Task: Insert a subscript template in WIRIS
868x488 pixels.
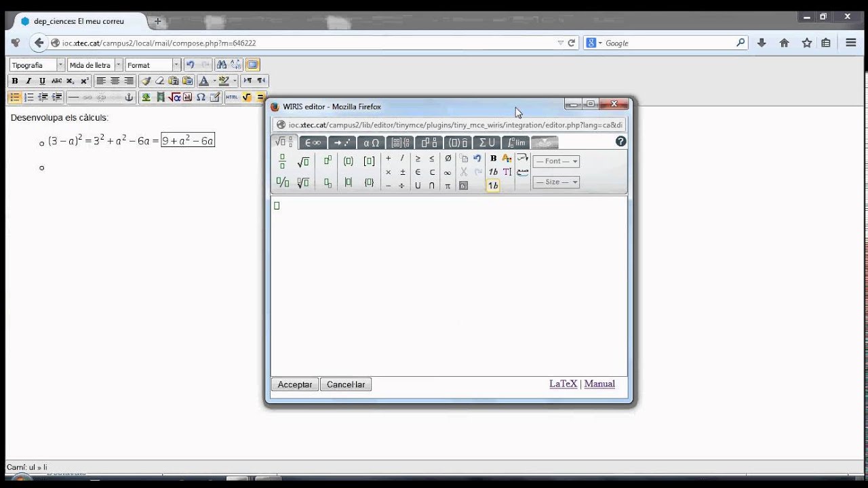Action: (x=328, y=182)
